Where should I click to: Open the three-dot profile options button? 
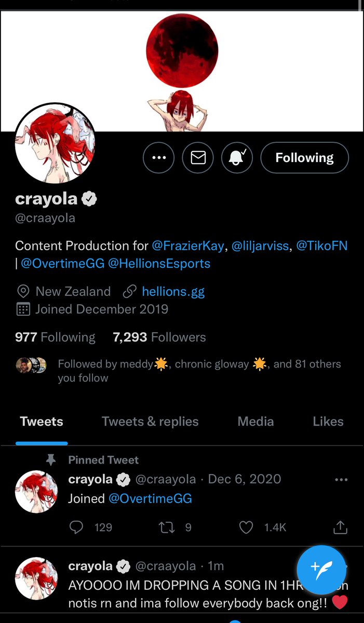[158, 157]
